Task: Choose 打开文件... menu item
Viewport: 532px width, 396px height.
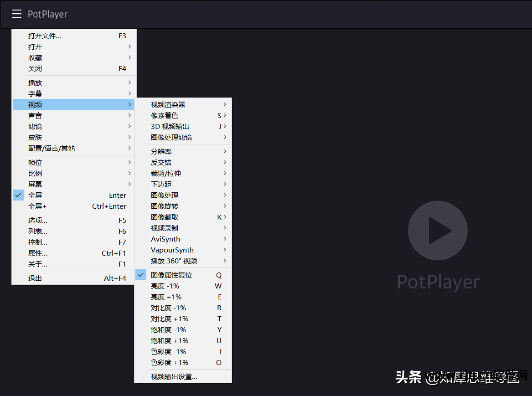Action: pyautogui.click(x=74, y=36)
